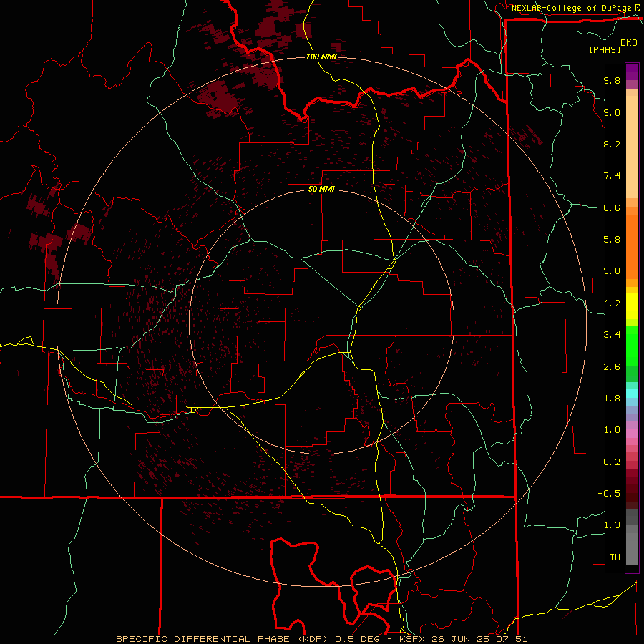Click the 7.4 legend value
Screen dimensions: 644x644
tap(612, 176)
